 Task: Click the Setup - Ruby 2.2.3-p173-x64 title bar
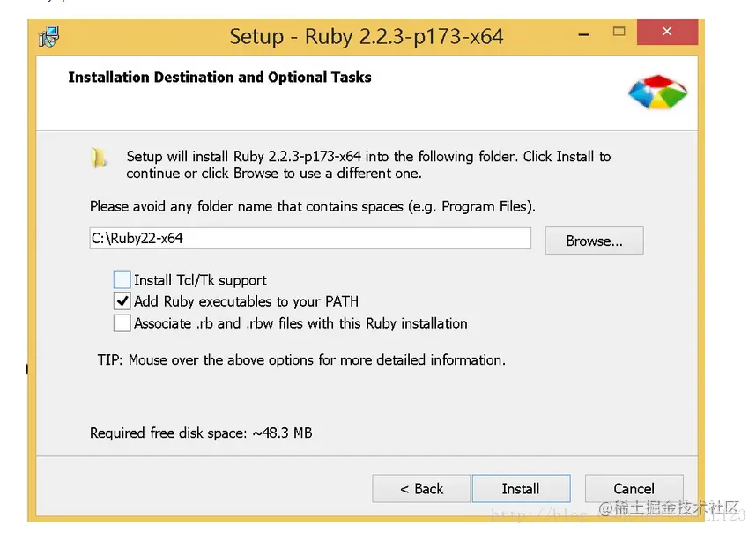tap(366, 36)
